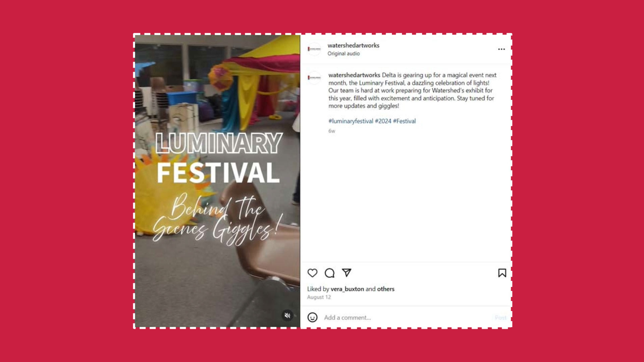Image resolution: width=644 pixels, height=362 pixels.
Task: Open vera_buxton's profile from likes
Action: pos(347,289)
